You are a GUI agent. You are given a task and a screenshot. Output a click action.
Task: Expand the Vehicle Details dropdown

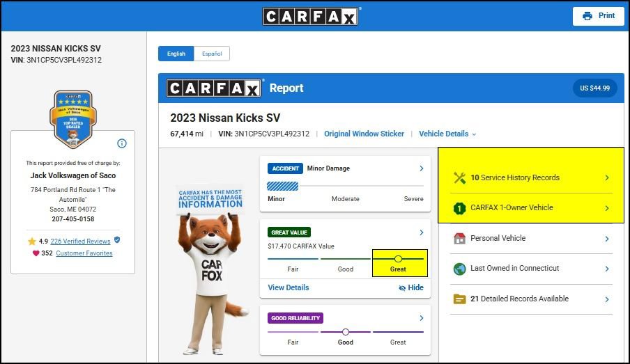[x=447, y=134]
